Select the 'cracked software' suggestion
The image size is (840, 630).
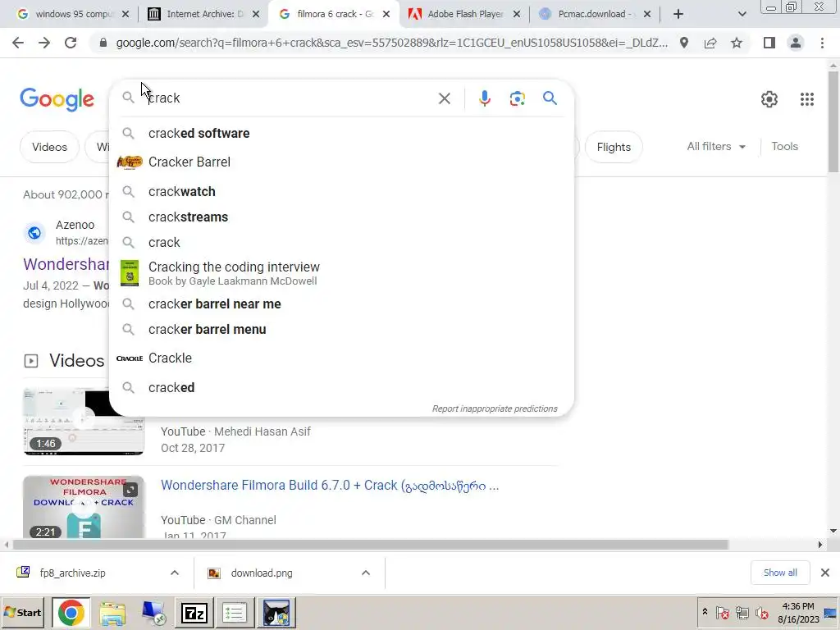coord(341,134)
